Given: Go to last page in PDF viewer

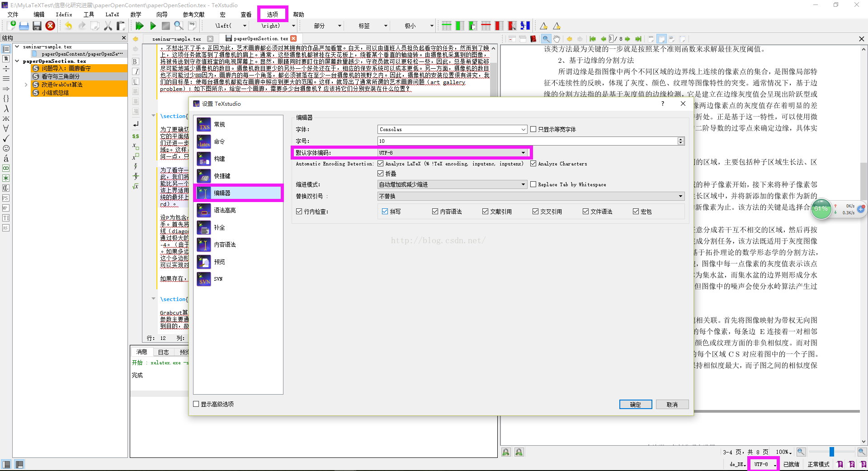Looking at the screenshot, I should 638,39.
